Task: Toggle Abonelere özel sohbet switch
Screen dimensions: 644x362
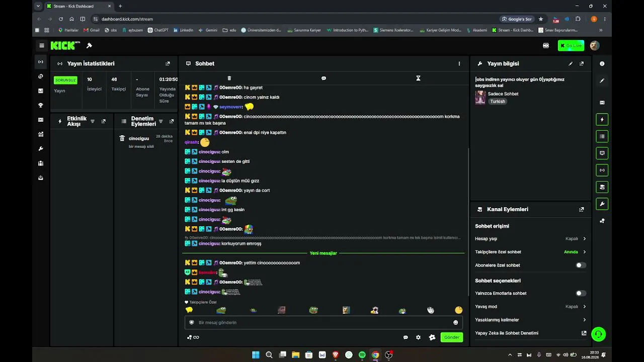Action: point(581,265)
